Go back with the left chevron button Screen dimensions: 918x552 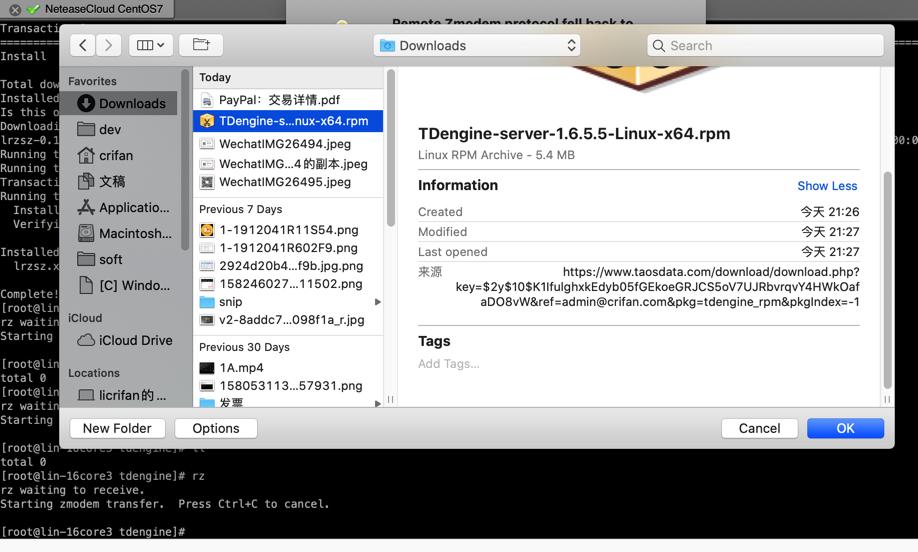83,45
